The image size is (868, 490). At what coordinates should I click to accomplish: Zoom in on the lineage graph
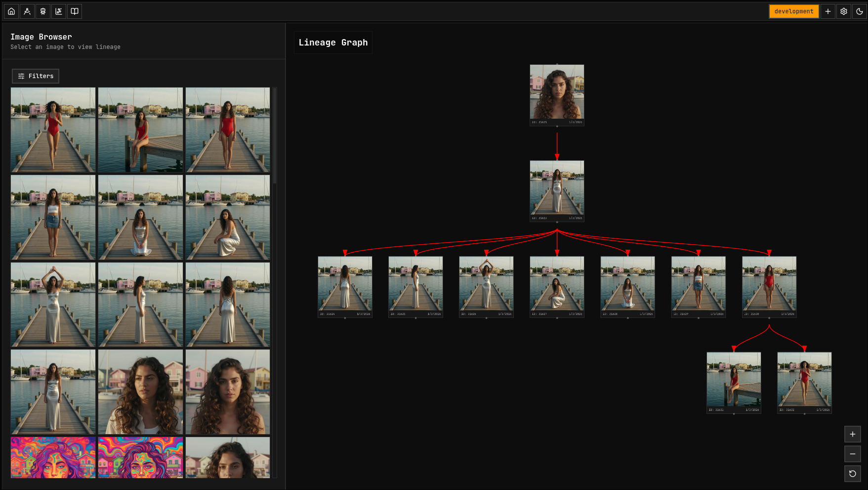click(x=853, y=434)
